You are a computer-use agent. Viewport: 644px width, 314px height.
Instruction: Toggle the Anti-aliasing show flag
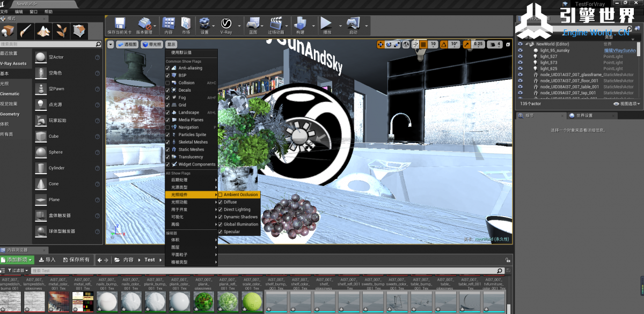coord(168,68)
